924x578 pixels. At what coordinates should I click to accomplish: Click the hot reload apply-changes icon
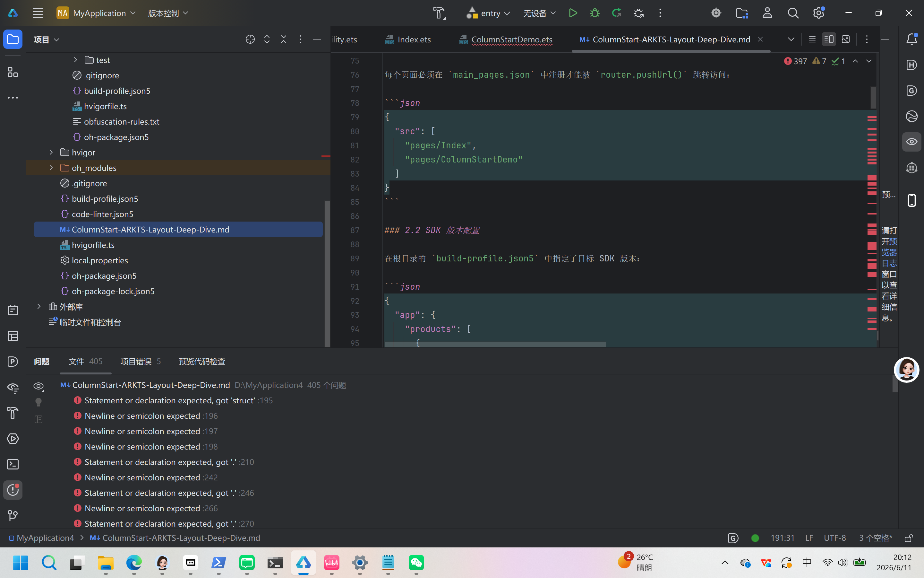click(616, 13)
